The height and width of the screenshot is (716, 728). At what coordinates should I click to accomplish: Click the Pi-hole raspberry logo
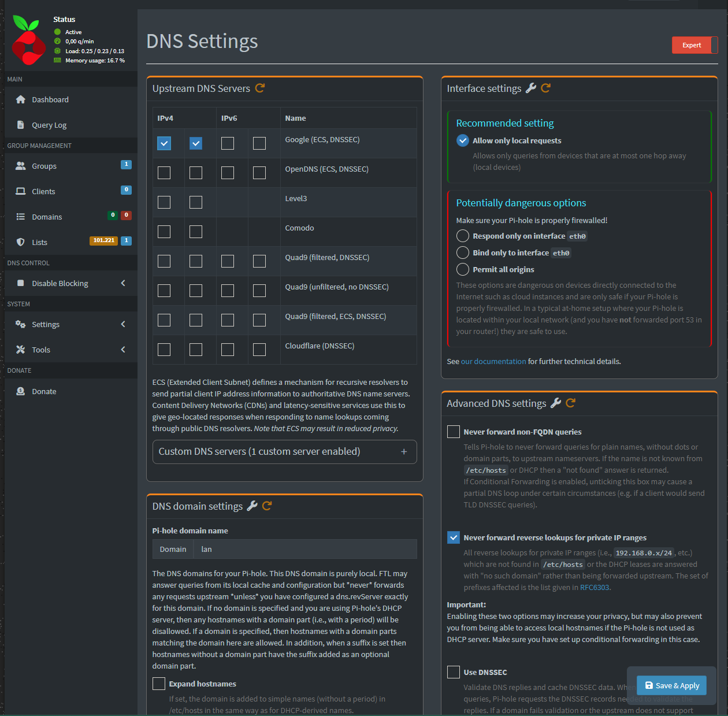point(29,40)
